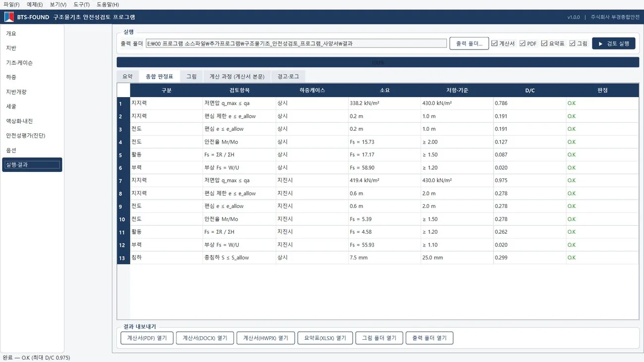The image size is (644, 362).
Task: Open the 경고·로그 tab
Action: point(288,76)
